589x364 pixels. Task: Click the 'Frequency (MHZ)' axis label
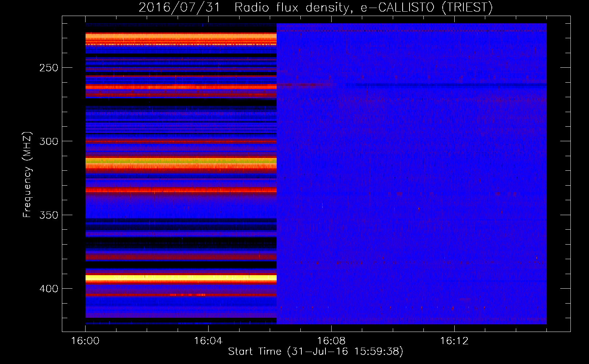27,174
